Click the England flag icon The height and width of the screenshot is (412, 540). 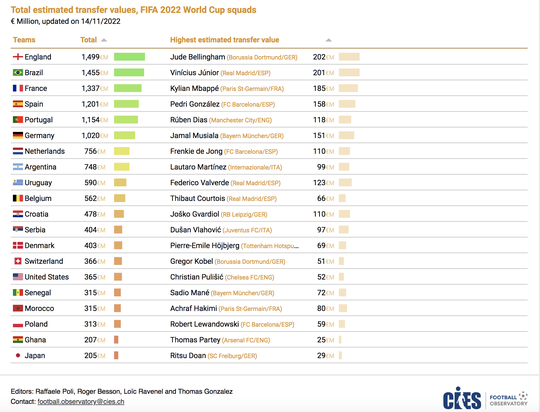(x=18, y=56)
